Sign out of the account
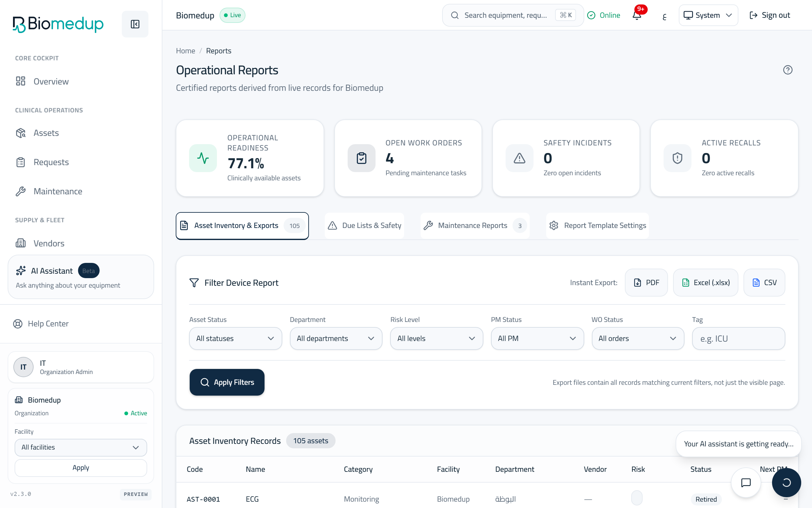The image size is (812, 508). tap(769, 16)
